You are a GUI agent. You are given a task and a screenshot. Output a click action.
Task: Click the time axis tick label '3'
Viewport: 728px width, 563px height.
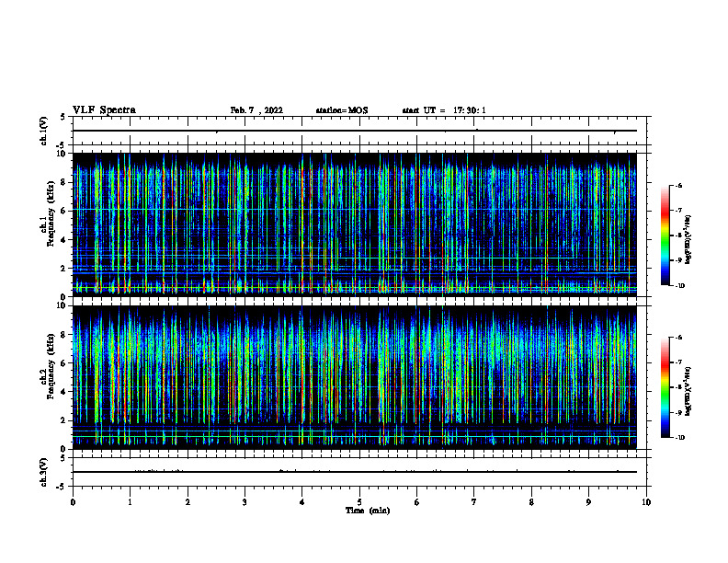pos(245,502)
